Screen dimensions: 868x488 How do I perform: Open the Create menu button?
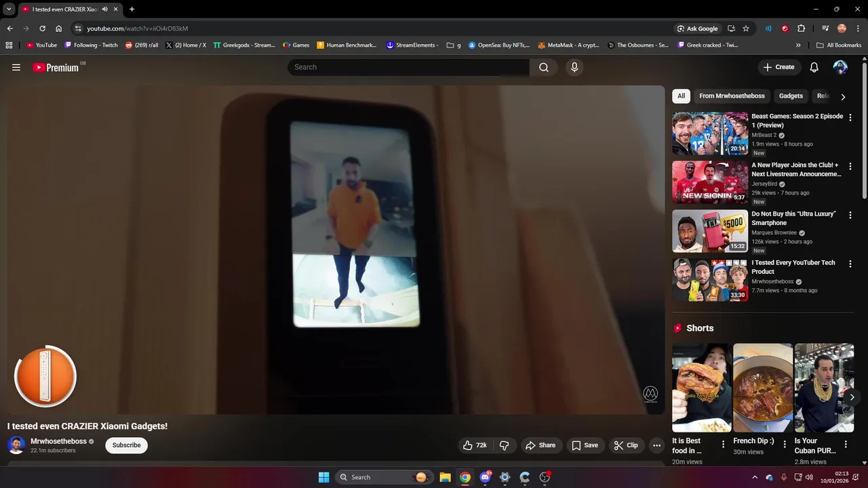[x=778, y=67]
